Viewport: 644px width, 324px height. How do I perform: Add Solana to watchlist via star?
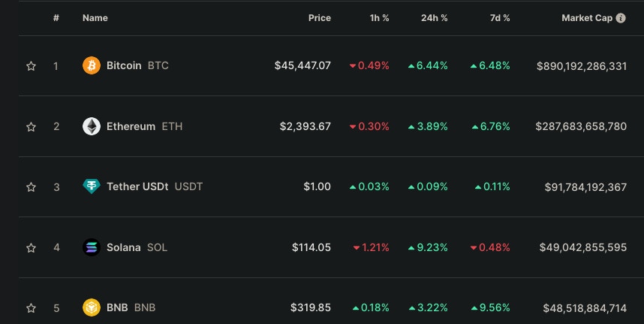31,248
